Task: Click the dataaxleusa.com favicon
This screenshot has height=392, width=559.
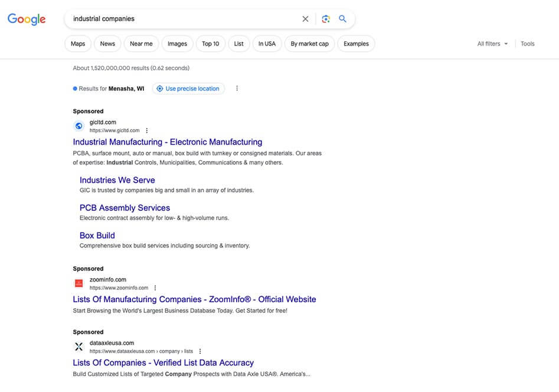Action: pyautogui.click(x=79, y=347)
